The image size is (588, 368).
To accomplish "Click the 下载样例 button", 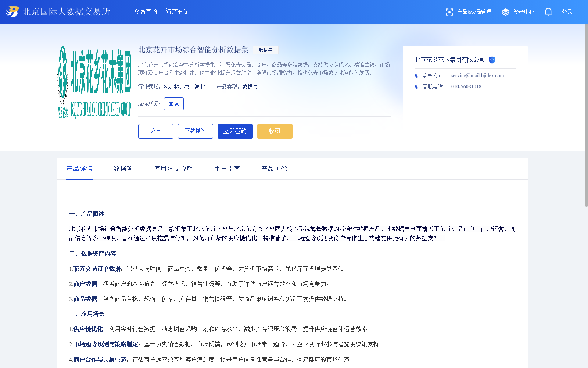I will tap(196, 131).
